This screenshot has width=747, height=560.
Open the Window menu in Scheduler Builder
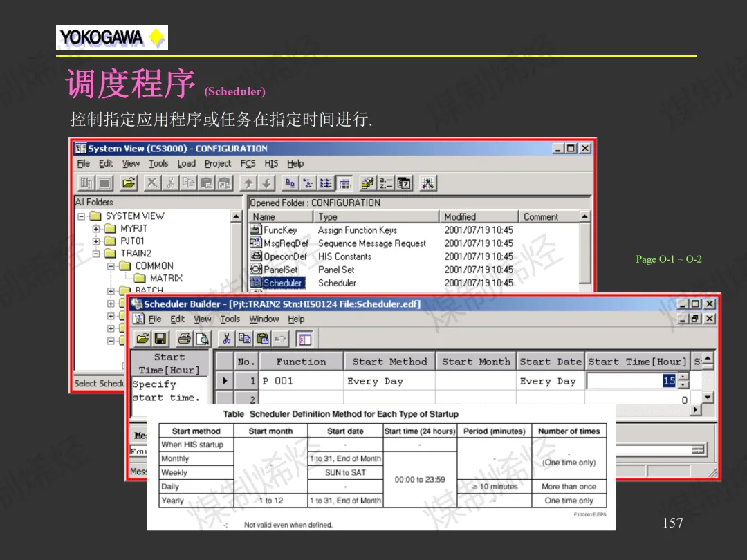click(x=264, y=319)
